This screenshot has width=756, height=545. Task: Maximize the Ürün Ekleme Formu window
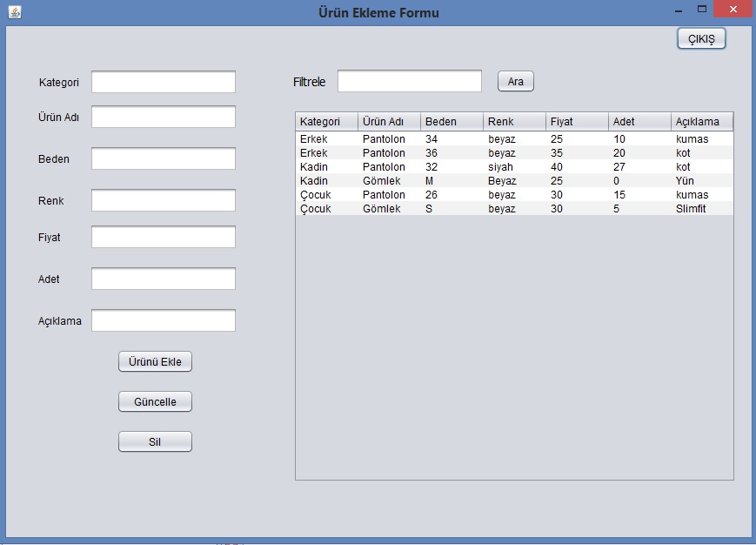(x=702, y=10)
